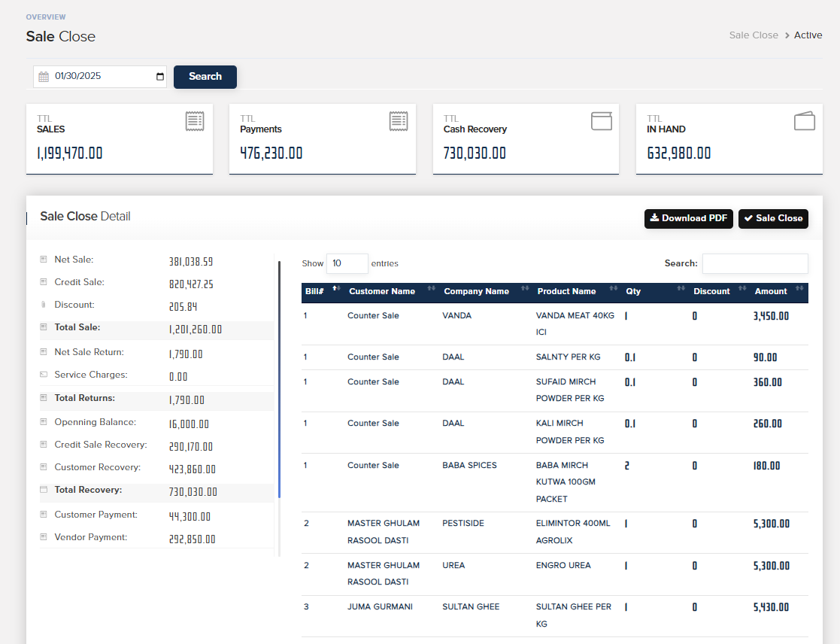Click the ENGRO UREA product cell
The width and height of the screenshot is (840, 644).
pos(563,565)
